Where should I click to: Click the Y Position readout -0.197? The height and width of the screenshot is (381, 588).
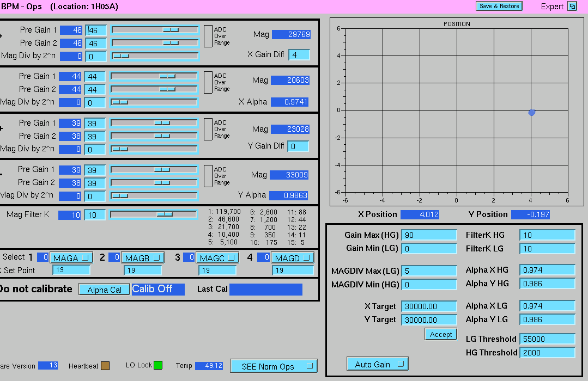click(x=530, y=214)
